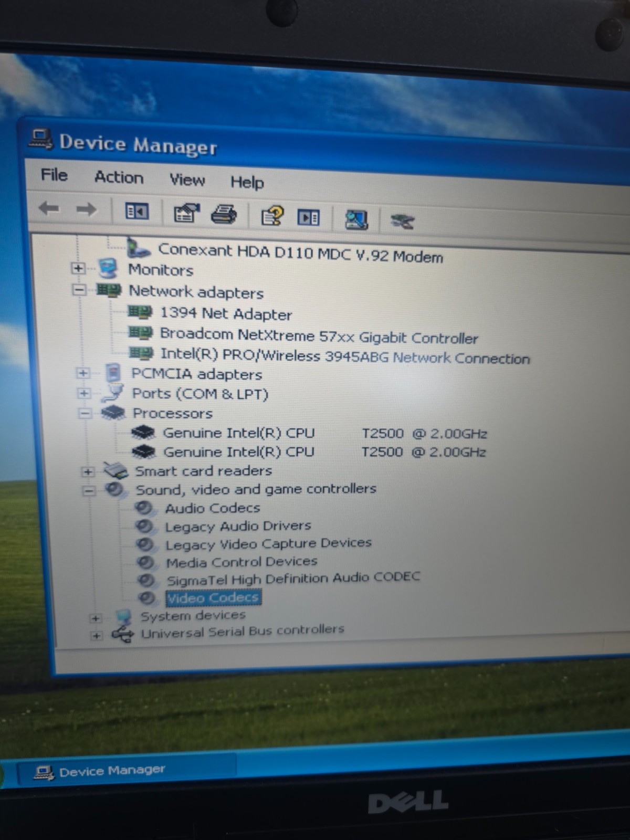Collapse the Processors node

click(84, 413)
